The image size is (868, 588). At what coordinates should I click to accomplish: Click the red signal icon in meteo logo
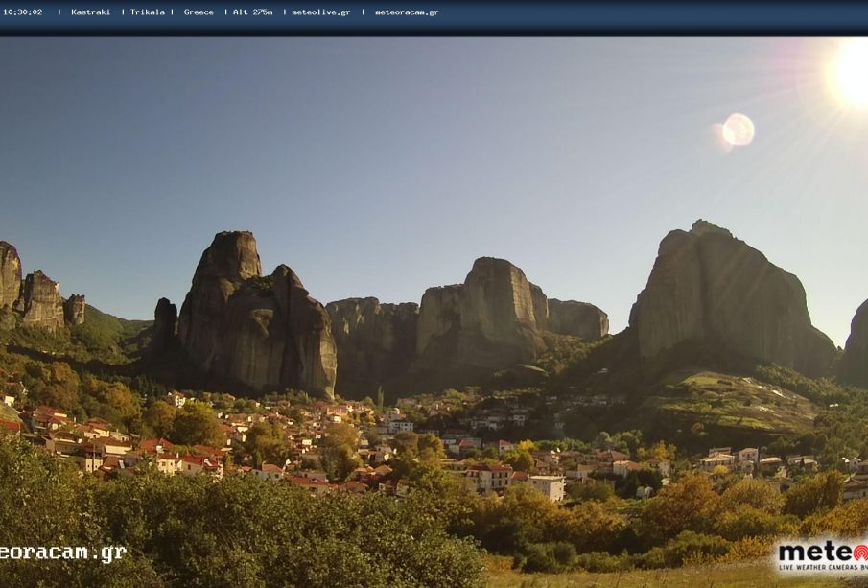tap(859, 553)
